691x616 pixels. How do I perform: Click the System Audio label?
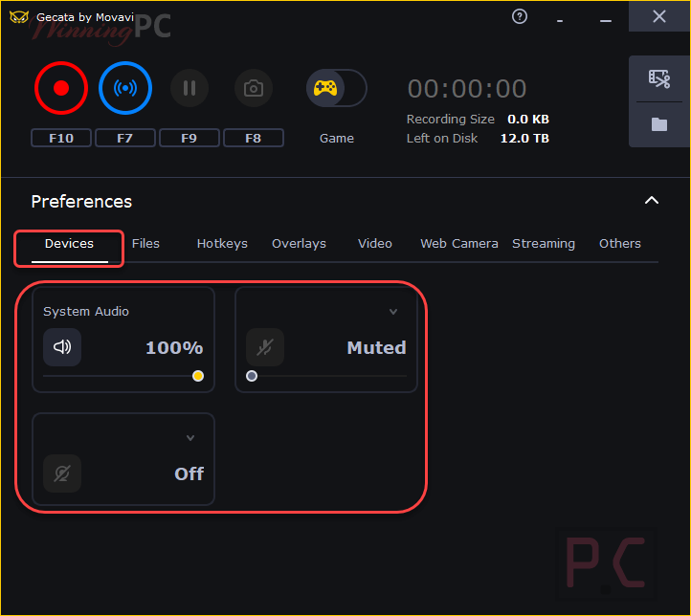86,312
